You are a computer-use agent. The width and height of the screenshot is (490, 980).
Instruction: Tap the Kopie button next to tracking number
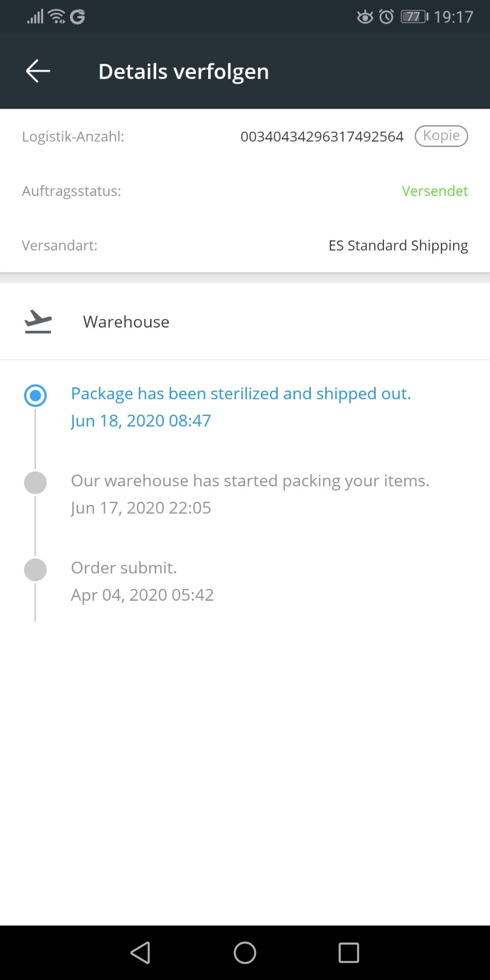(441, 136)
